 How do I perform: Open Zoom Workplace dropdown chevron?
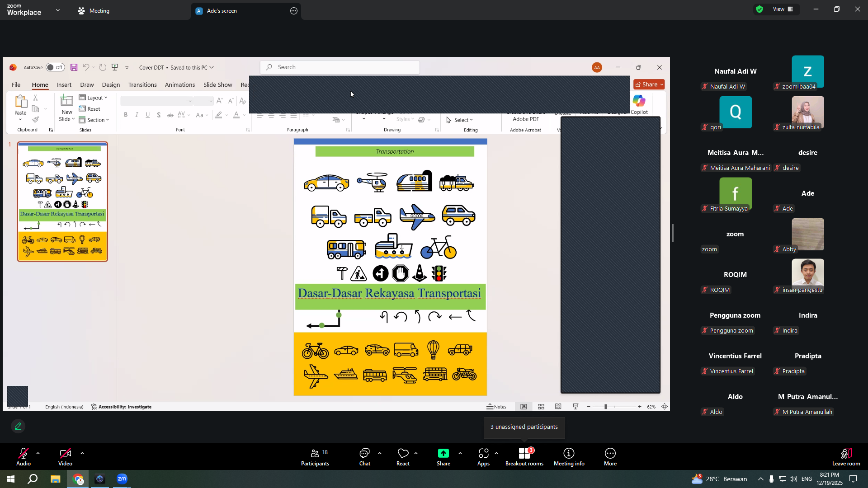pos(58,10)
